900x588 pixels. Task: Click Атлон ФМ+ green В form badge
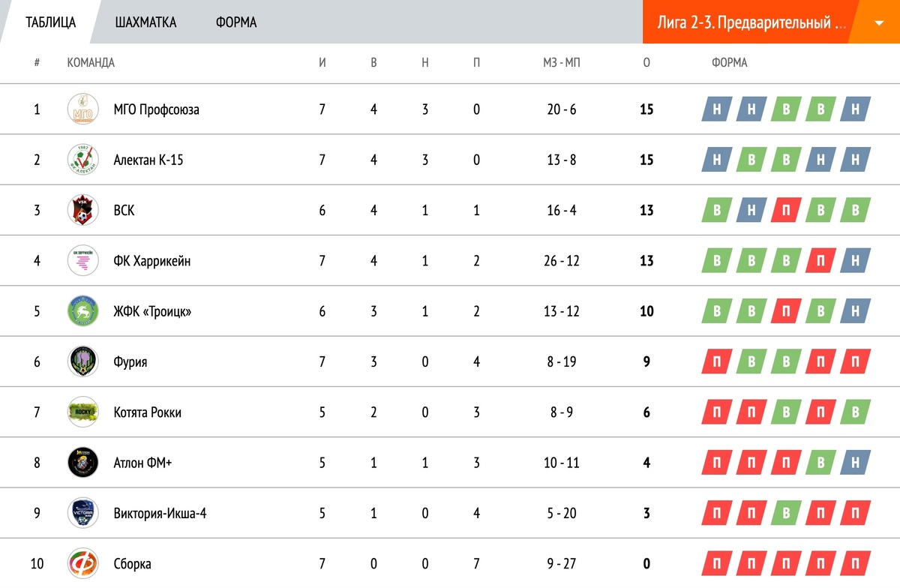coord(820,463)
